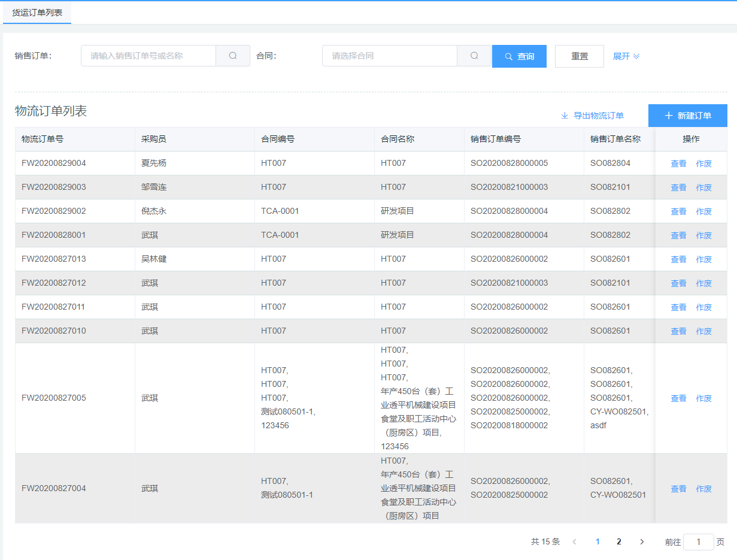Open the contract selection dropdown field
The image size is (737, 560).
pyautogui.click(x=390, y=56)
